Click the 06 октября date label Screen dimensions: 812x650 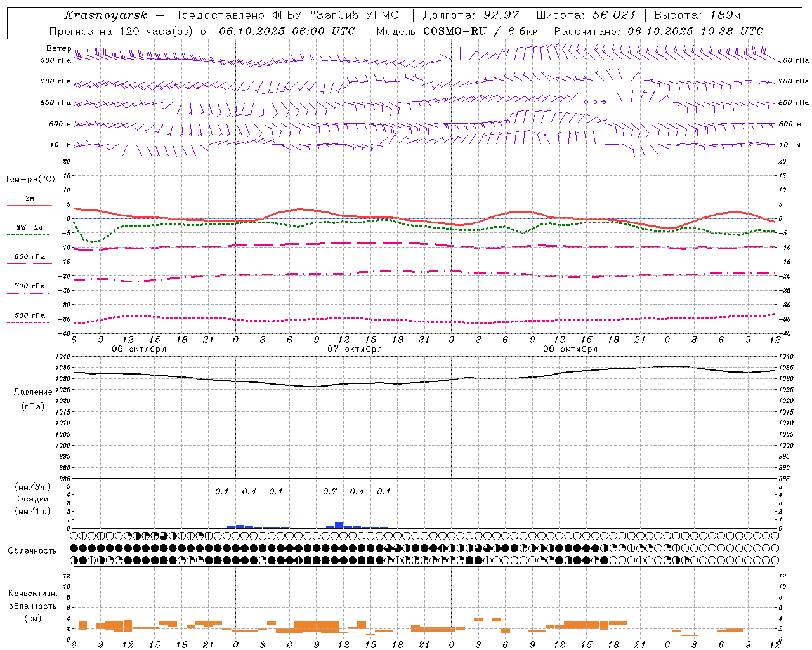pyautogui.click(x=139, y=348)
